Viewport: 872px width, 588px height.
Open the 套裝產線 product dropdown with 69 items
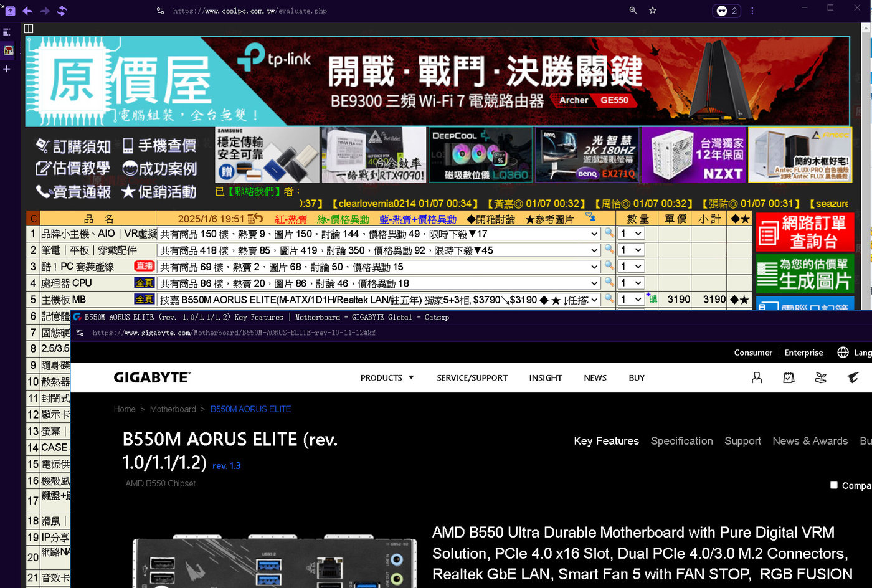tap(379, 267)
